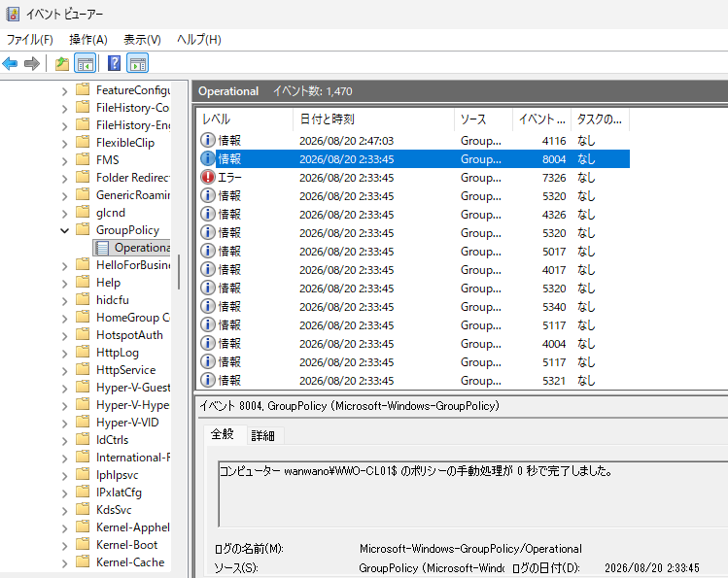Click the Back arrow toolbar icon
This screenshot has height=578, width=728.
(10, 63)
